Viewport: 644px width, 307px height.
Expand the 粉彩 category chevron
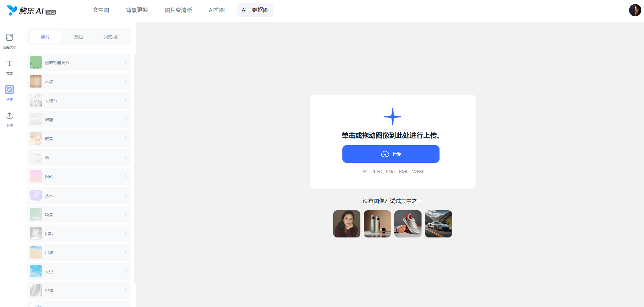(x=125, y=176)
